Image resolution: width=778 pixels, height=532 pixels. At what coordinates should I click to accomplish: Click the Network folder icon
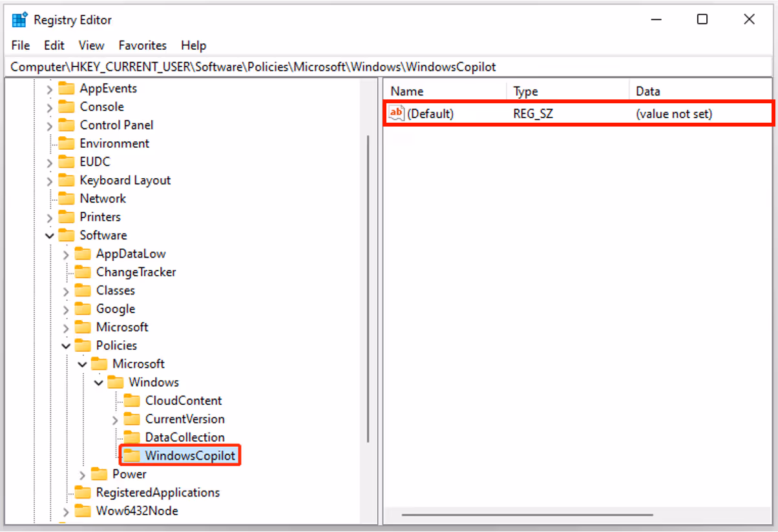(x=67, y=198)
